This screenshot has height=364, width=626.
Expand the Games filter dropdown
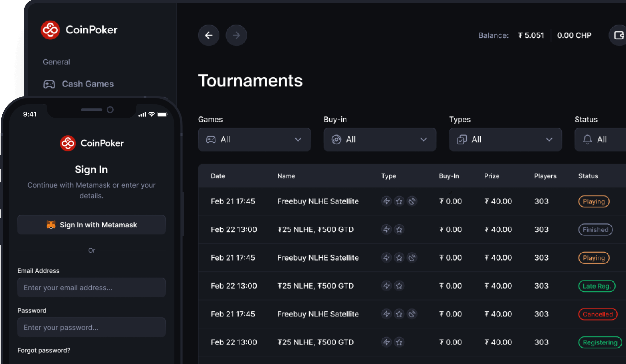(x=254, y=140)
